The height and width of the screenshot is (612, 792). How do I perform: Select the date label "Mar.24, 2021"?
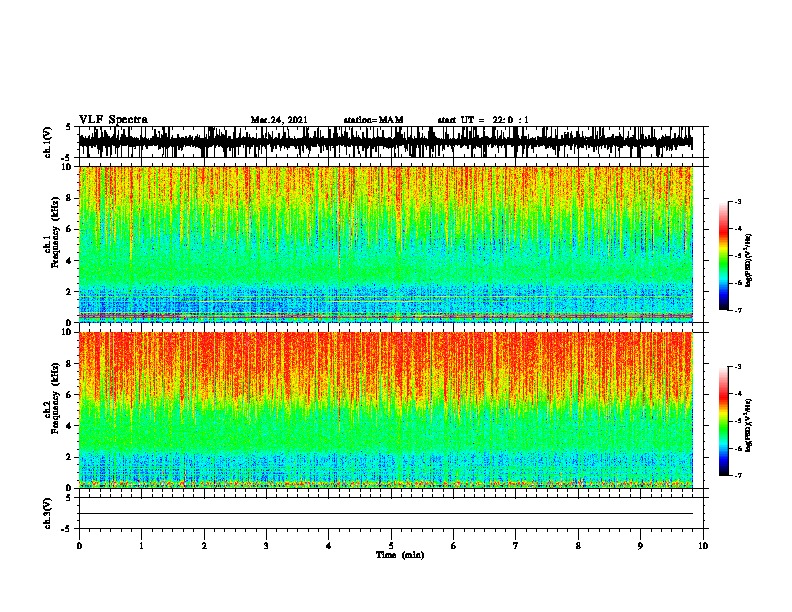coord(279,120)
